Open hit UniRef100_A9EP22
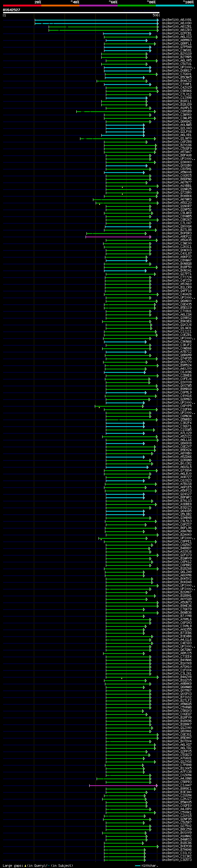Image resolution: width=197 pixels, height=868 pixels. pyautogui.click(x=176, y=237)
